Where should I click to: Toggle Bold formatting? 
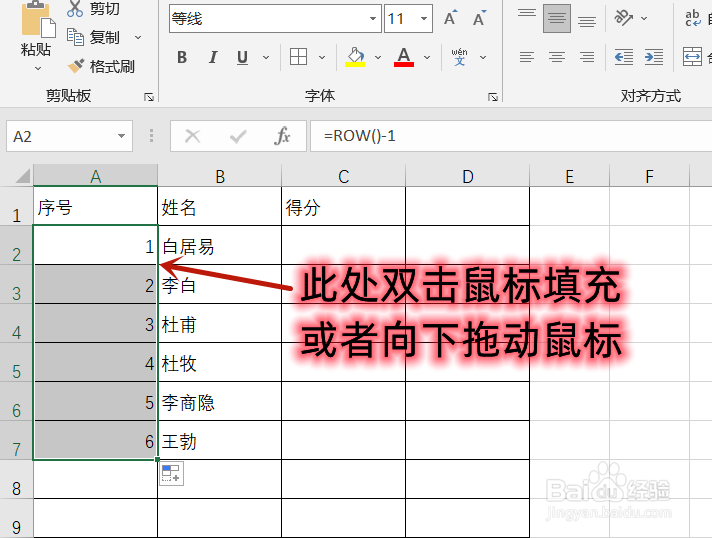pyautogui.click(x=182, y=57)
